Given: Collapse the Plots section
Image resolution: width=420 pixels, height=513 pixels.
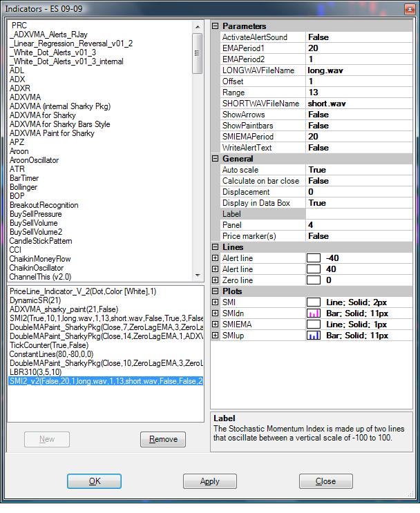Looking at the screenshot, I should [x=215, y=291].
